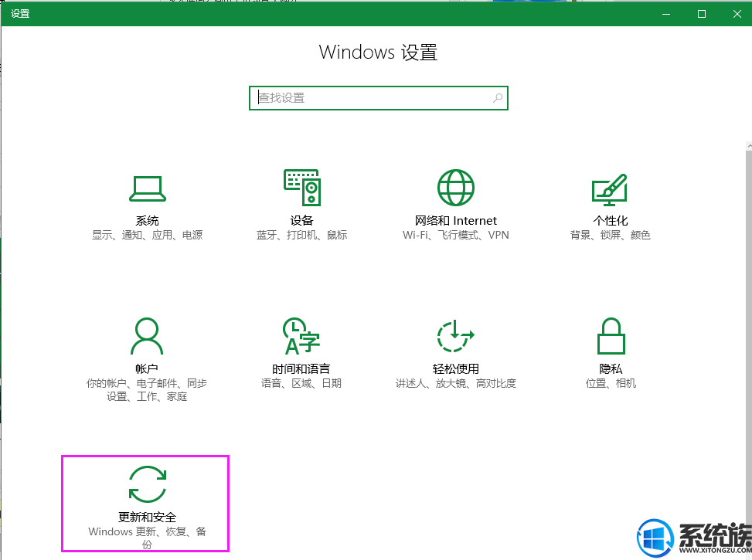Open the 个性化 paintbrush icon
Viewport: 752px width, 560px height.
(610, 189)
